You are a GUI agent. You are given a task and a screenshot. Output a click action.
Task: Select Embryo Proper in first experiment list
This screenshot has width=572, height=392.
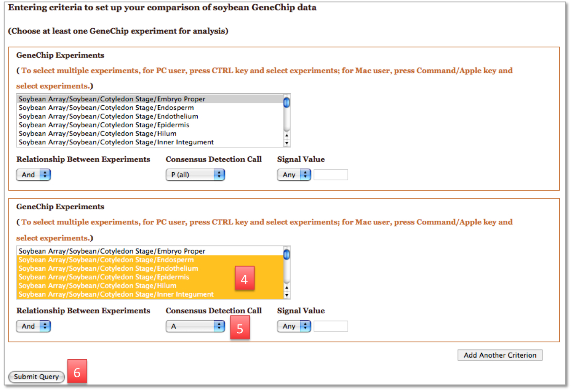pos(150,99)
